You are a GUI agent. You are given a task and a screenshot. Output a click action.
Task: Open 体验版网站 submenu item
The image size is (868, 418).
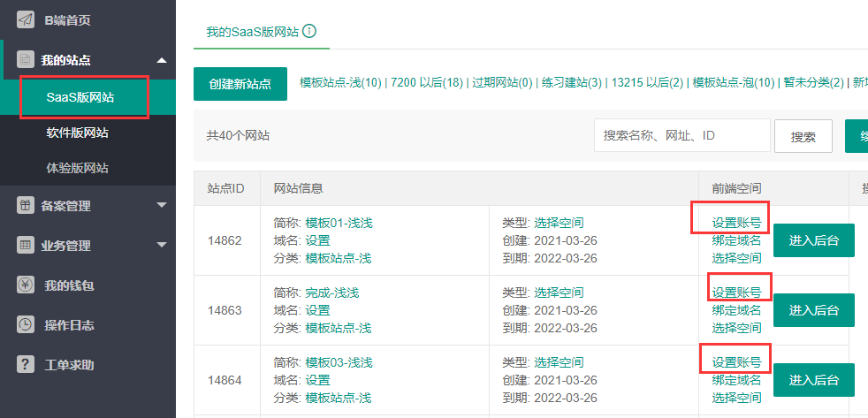point(78,168)
